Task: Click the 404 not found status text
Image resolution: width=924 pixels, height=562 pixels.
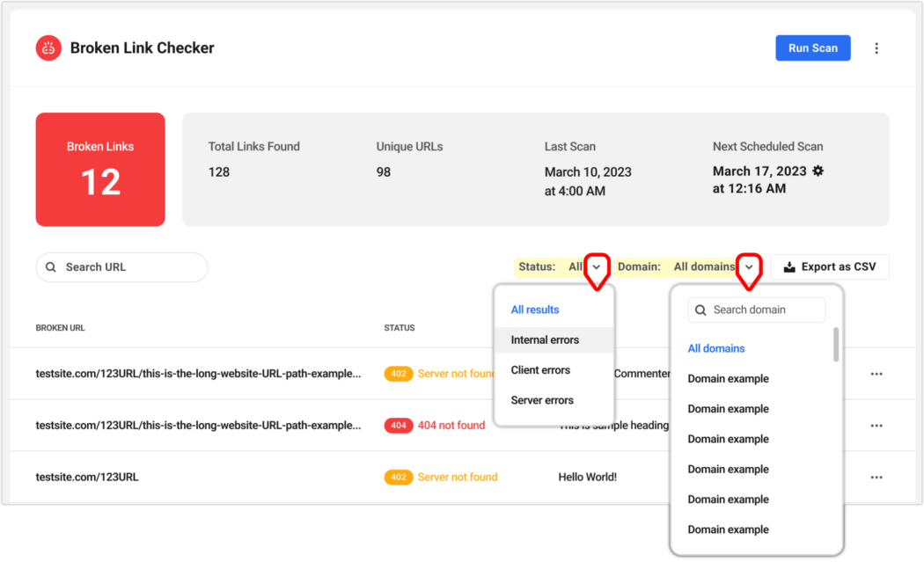Action: click(451, 426)
